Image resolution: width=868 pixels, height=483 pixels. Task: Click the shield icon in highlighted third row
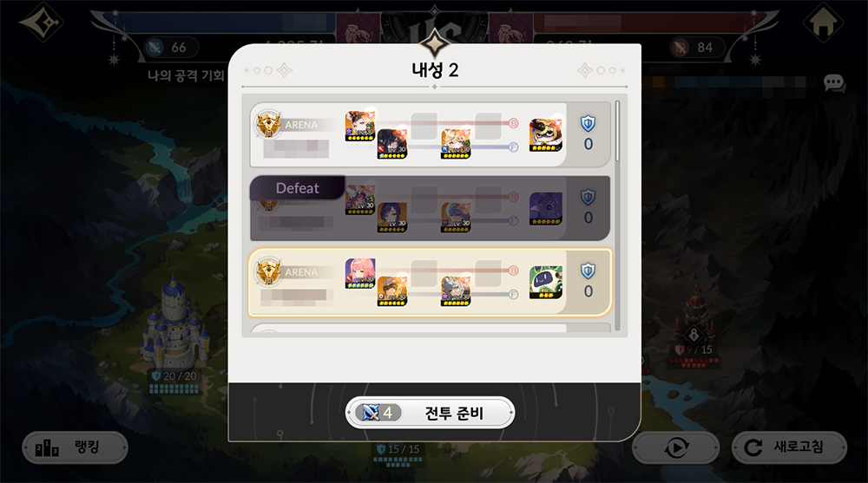coord(588,271)
